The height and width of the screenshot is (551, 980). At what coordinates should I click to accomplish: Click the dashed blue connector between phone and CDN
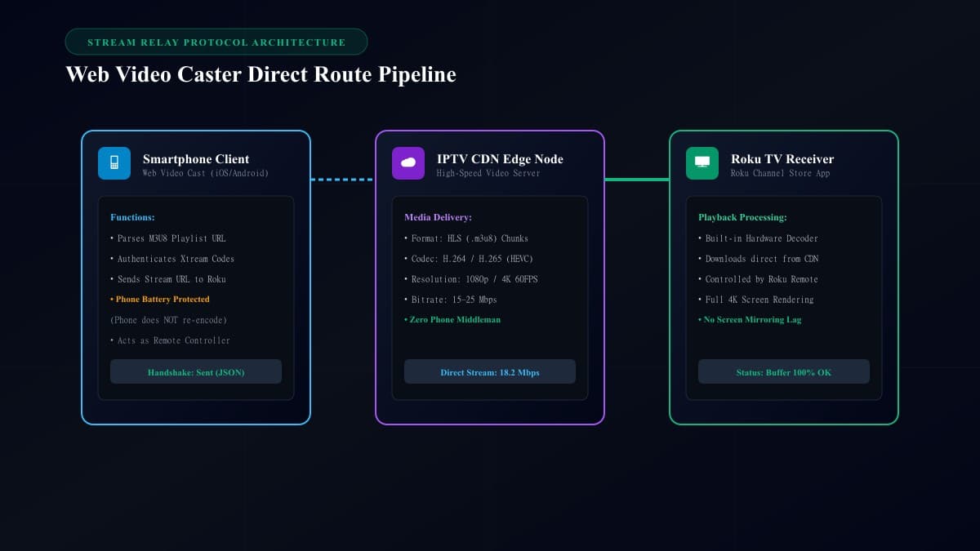point(343,180)
